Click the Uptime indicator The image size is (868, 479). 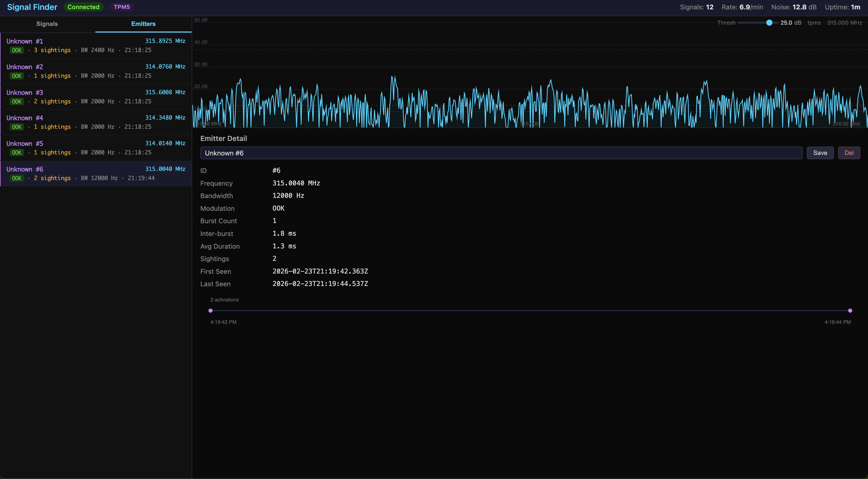click(843, 7)
